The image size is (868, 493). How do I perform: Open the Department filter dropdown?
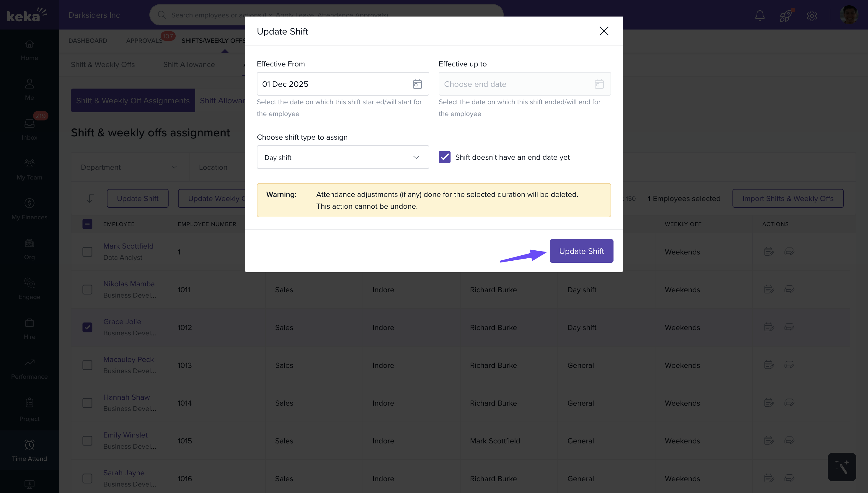(129, 167)
